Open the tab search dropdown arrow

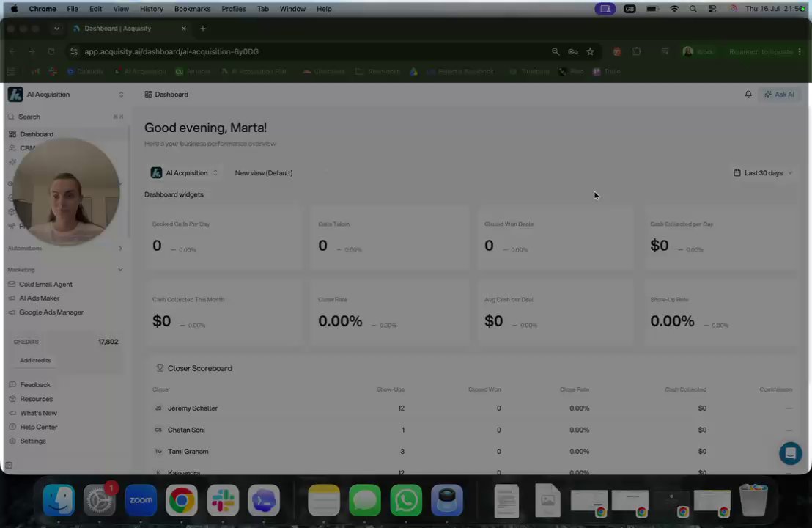point(56,29)
